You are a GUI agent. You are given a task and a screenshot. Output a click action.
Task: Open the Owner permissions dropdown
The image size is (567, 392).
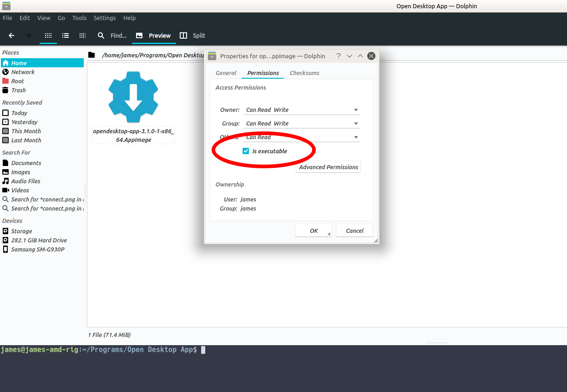[302, 110]
